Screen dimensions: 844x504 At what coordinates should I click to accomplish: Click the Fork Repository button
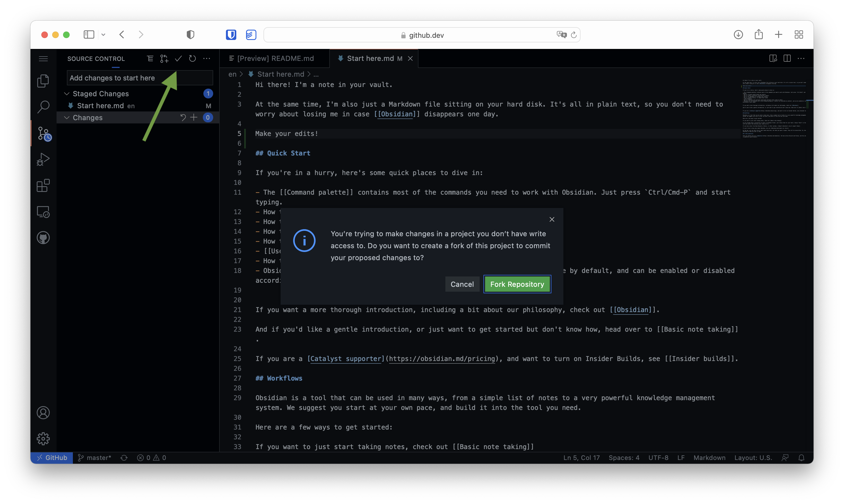[517, 284]
